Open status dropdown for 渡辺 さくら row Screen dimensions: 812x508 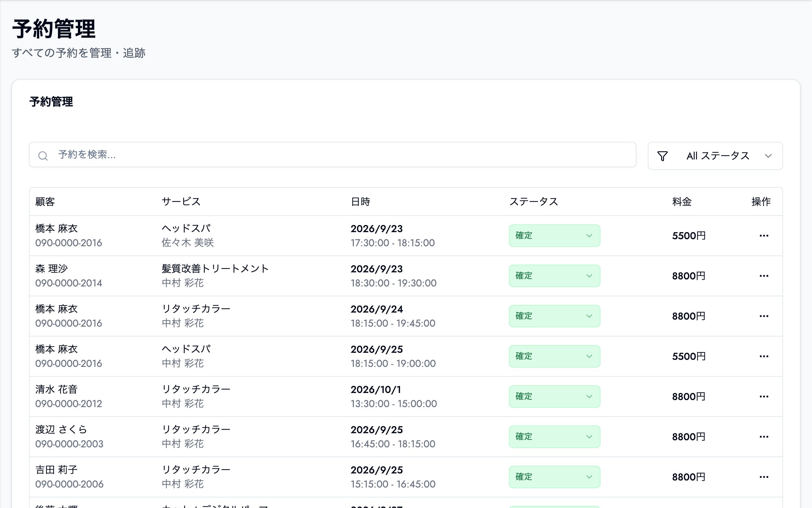point(554,437)
